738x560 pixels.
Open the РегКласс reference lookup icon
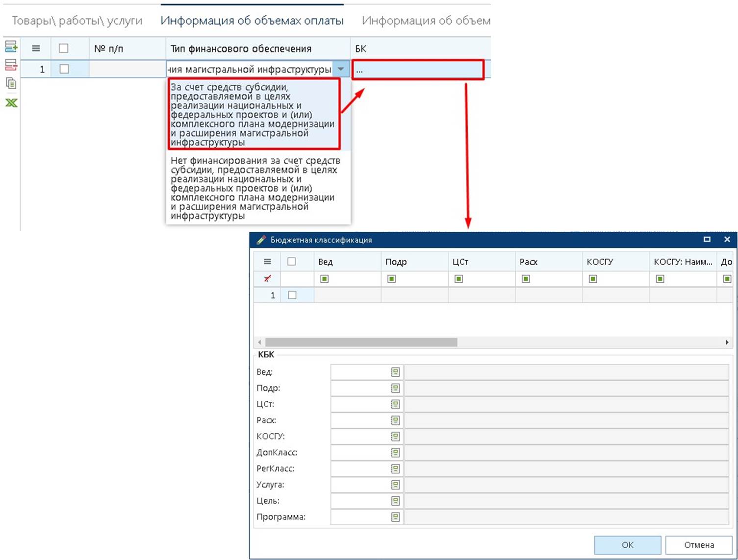tap(395, 468)
